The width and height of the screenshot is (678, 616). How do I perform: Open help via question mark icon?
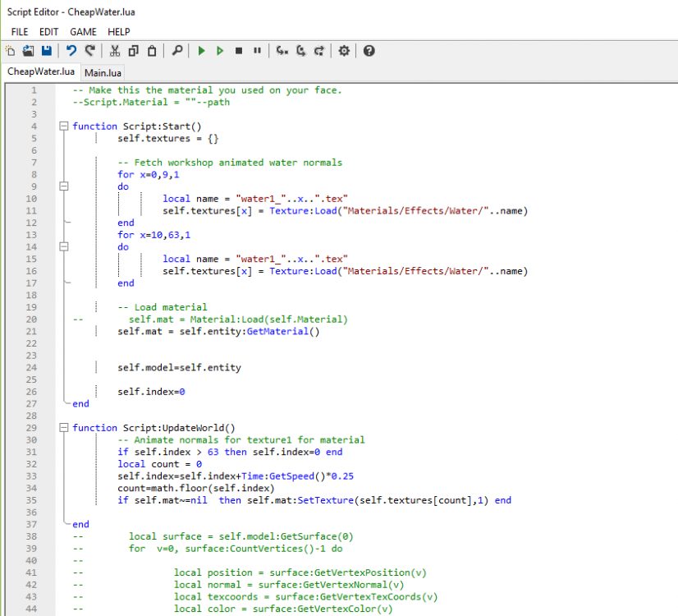coord(369,51)
